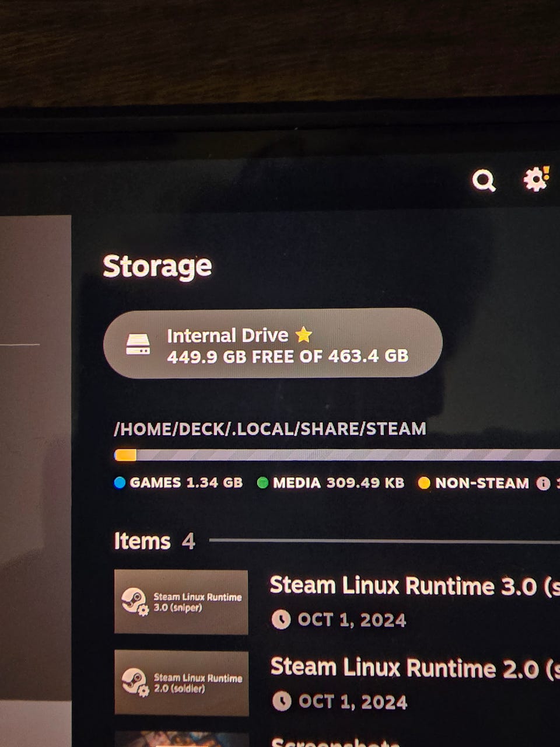Viewport: 560px width, 747px height.
Task: Open Steam Linux Runtime 3.0 thumbnail
Action: point(181,602)
